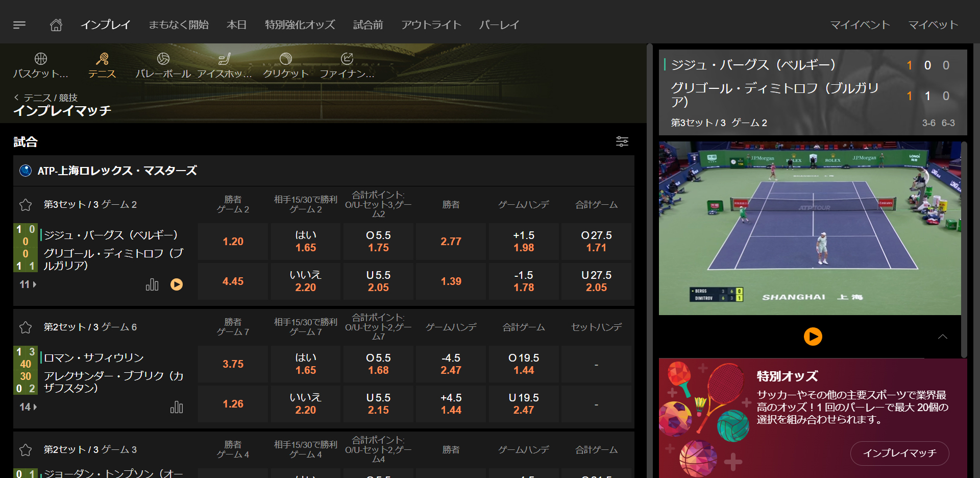The width and height of the screenshot is (980, 478).
Task: Favorite the 第3セット ゲーム2 match
Action: coord(26,205)
